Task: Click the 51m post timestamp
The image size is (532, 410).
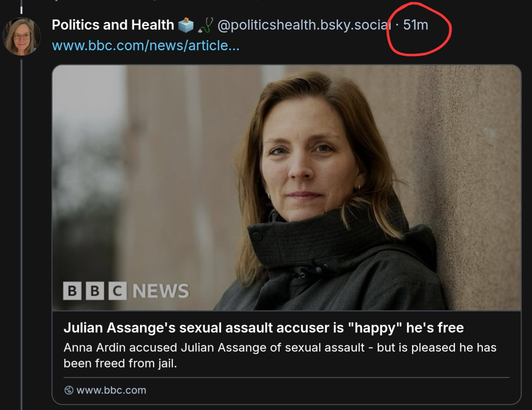Action: click(x=415, y=25)
